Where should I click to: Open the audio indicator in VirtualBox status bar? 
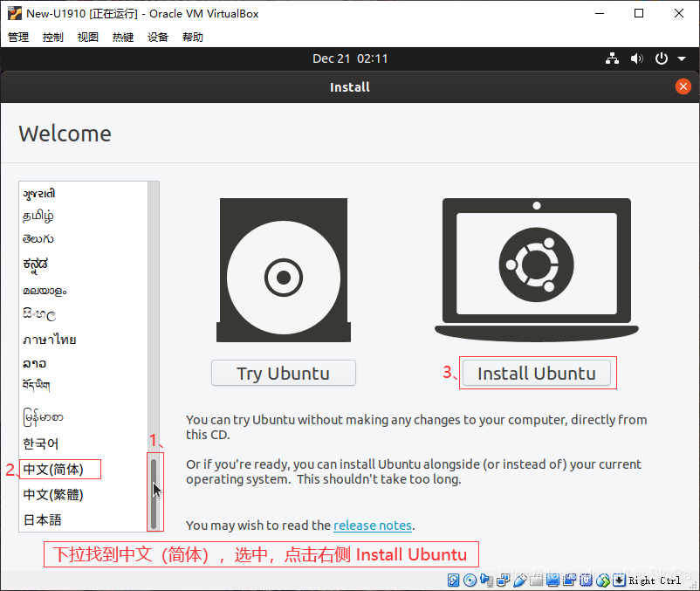click(x=487, y=580)
